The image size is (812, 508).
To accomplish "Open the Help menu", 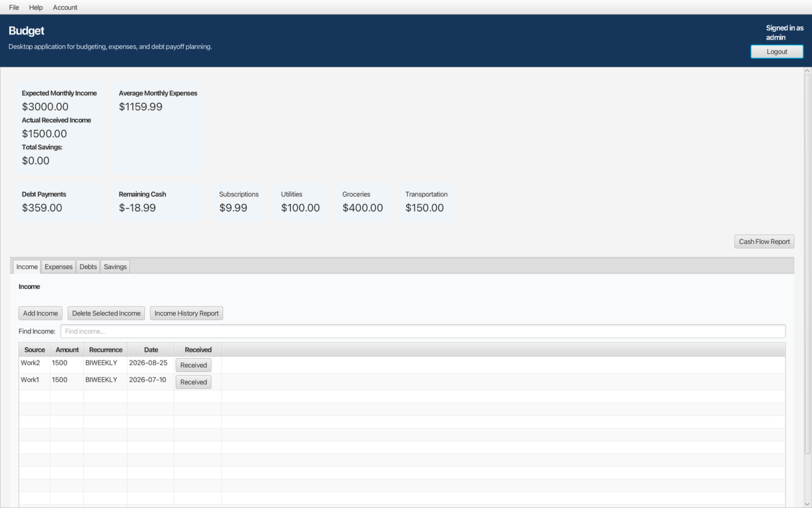I will tap(36, 7).
